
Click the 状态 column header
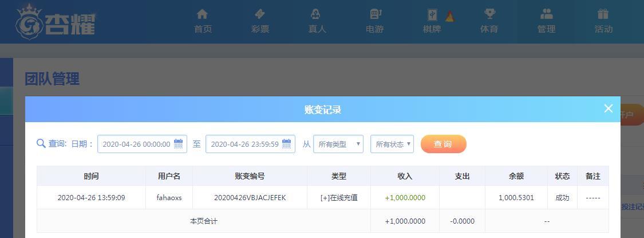pos(562,176)
